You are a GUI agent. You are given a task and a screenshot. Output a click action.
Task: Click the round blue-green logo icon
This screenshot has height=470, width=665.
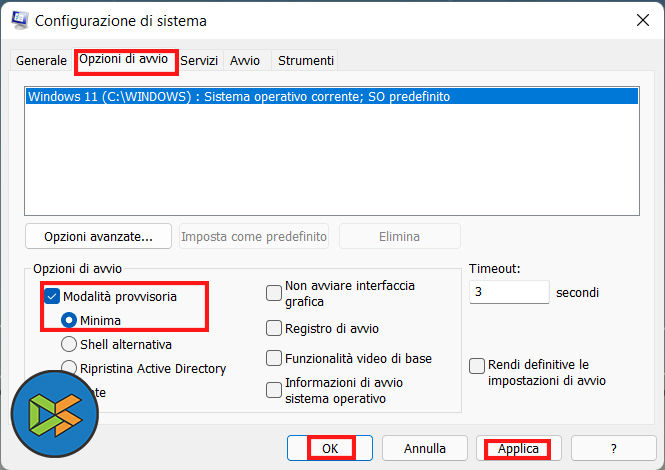(x=50, y=413)
